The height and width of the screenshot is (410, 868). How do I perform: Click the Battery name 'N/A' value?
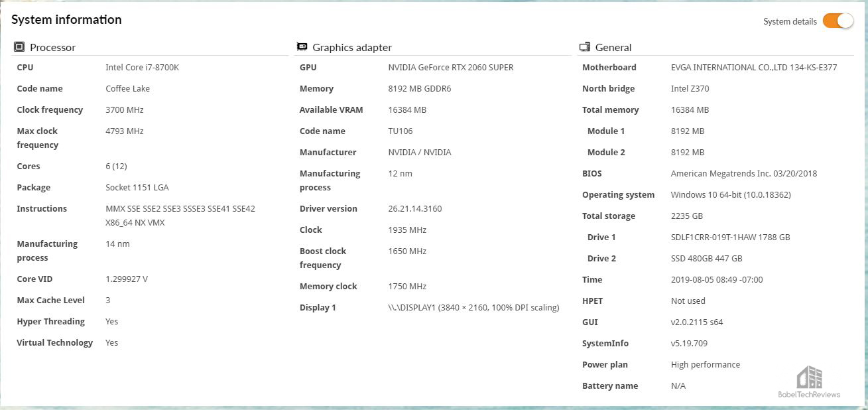[678, 385]
